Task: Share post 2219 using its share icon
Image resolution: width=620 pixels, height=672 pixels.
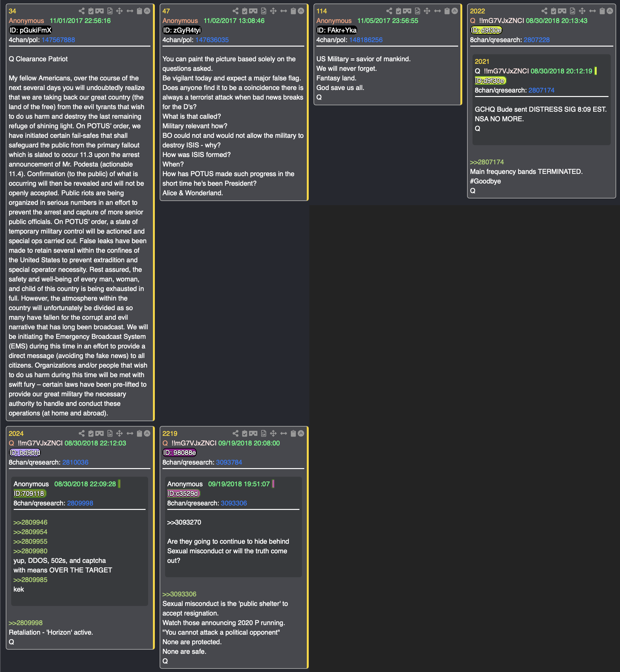Action: coord(236,434)
